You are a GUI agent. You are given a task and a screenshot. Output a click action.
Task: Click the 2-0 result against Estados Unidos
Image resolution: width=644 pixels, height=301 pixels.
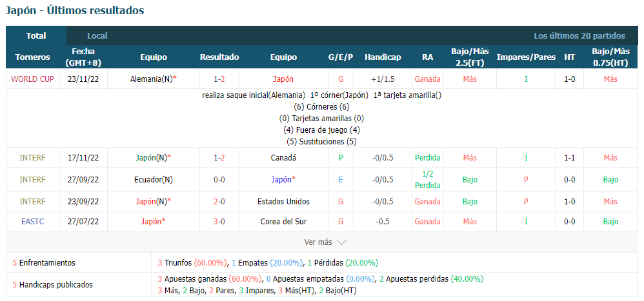tap(219, 202)
